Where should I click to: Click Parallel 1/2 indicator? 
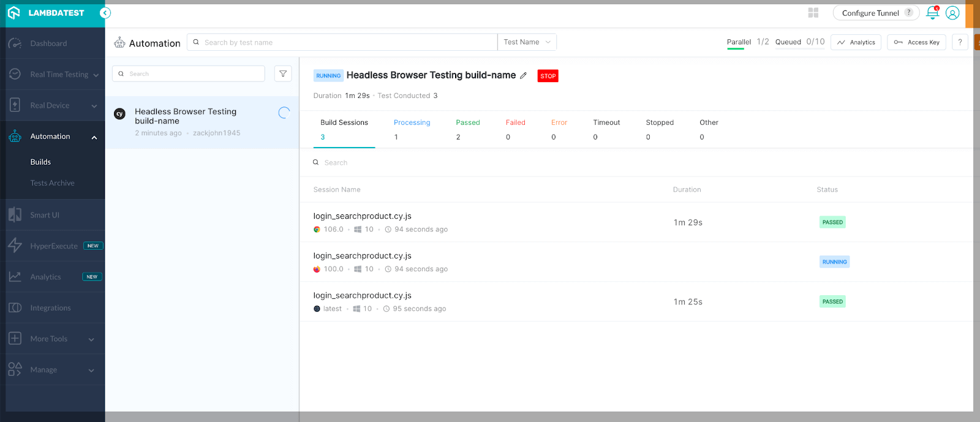click(748, 42)
